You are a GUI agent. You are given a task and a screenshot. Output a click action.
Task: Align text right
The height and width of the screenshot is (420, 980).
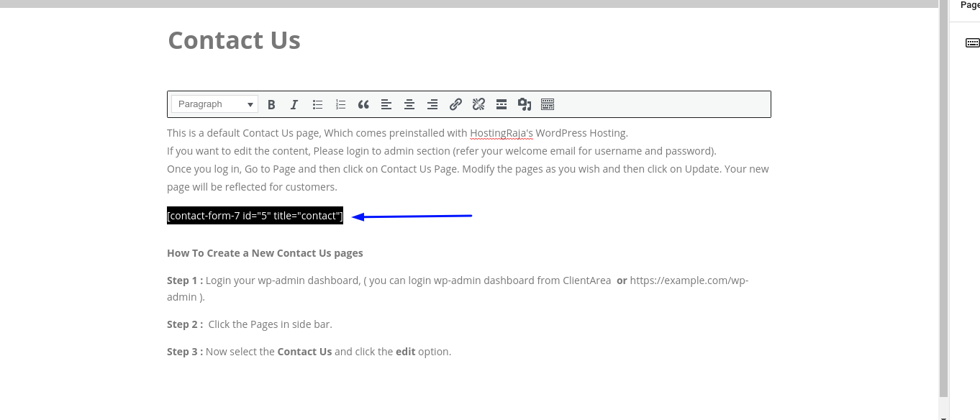432,105
